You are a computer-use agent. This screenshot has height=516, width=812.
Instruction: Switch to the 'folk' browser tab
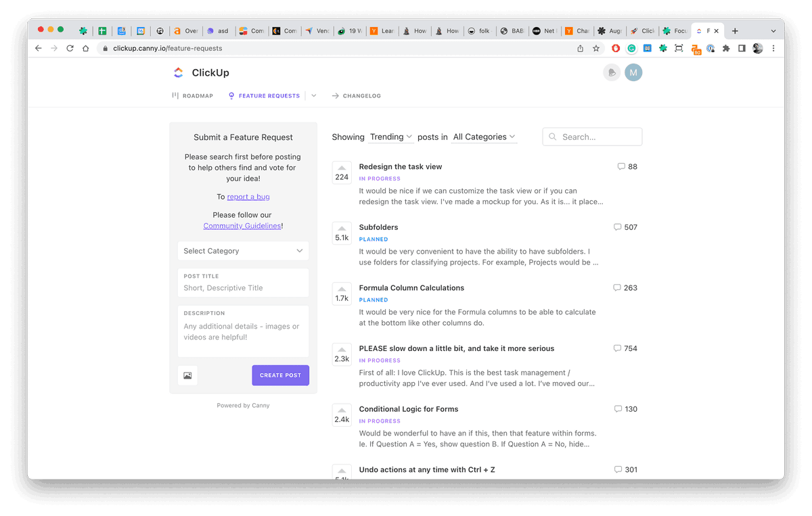click(x=478, y=31)
